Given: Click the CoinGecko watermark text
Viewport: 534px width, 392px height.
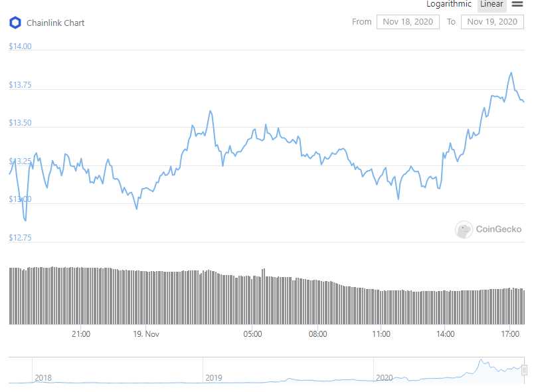Looking at the screenshot, I should (x=499, y=230).
